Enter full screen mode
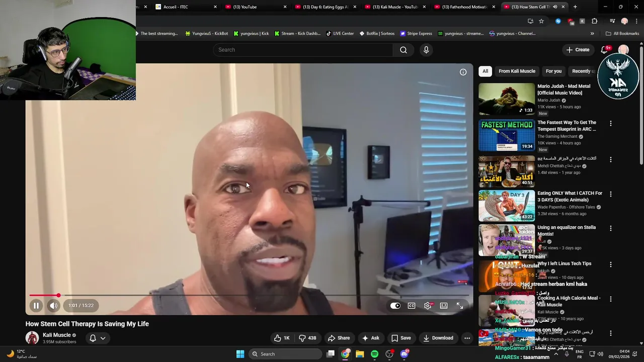644x362 pixels. (x=460, y=306)
